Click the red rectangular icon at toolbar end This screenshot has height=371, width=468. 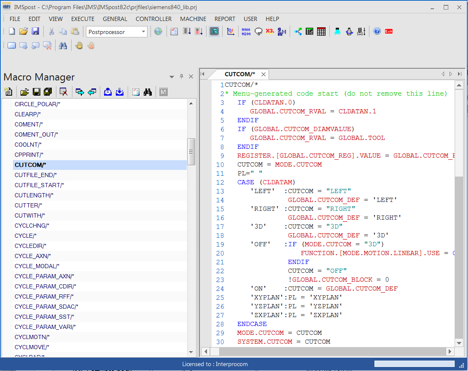click(389, 31)
